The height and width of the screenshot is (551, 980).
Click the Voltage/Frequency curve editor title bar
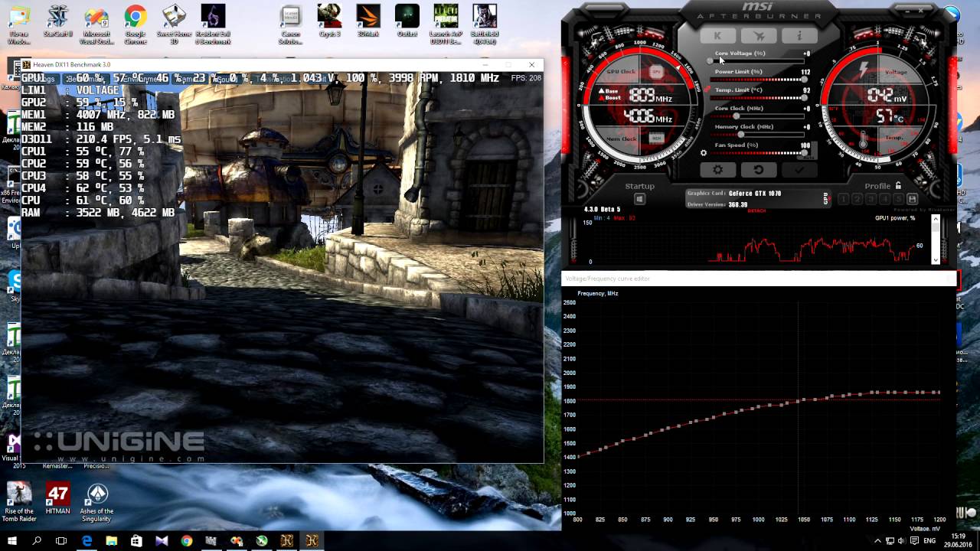pos(759,279)
